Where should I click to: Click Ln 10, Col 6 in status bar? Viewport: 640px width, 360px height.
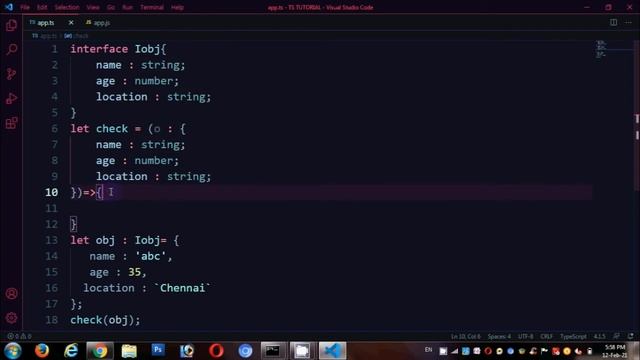pos(466,336)
